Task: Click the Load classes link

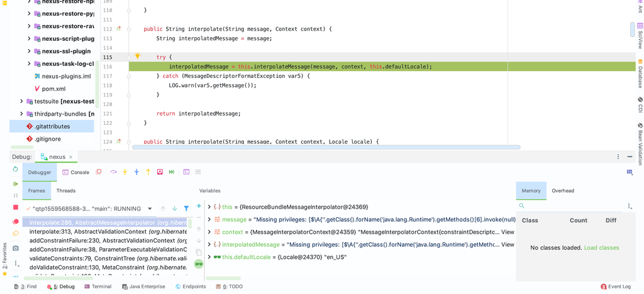Action: pyautogui.click(x=601, y=248)
